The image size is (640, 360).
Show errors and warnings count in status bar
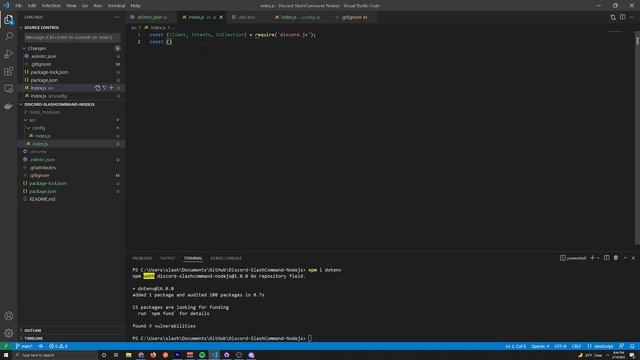58,346
